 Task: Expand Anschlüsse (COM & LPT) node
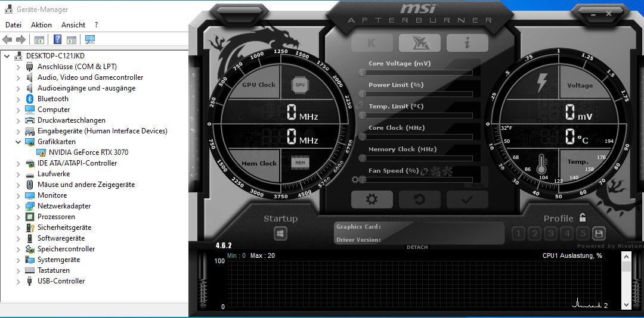[18, 67]
